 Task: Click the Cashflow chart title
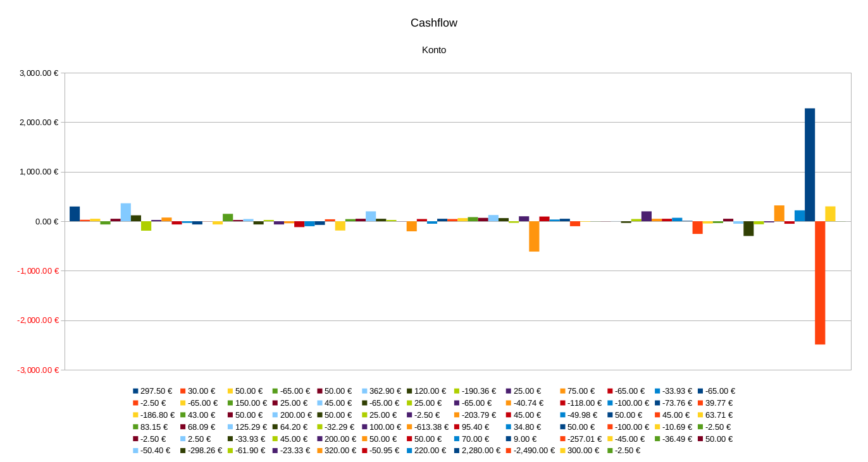point(433,23)
